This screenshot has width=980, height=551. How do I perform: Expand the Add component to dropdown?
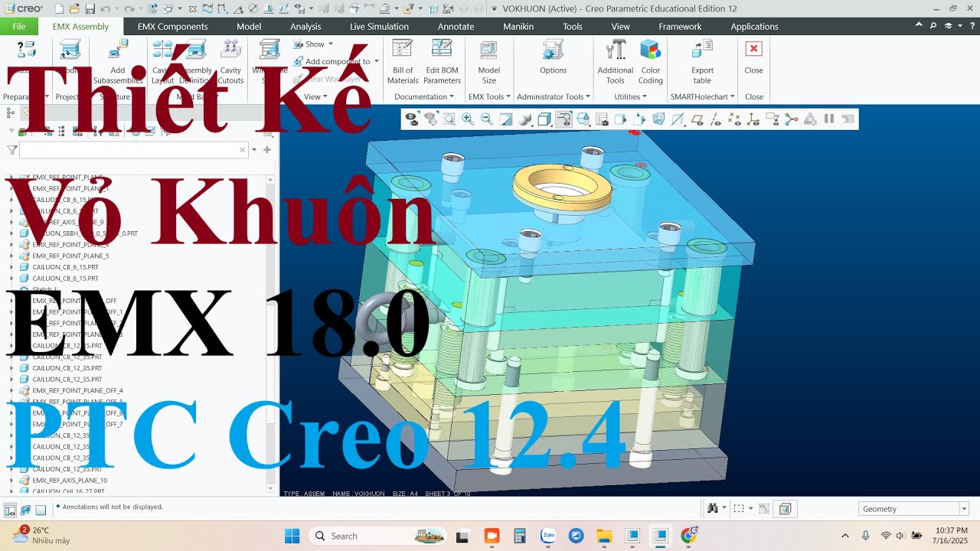[377, 61]
